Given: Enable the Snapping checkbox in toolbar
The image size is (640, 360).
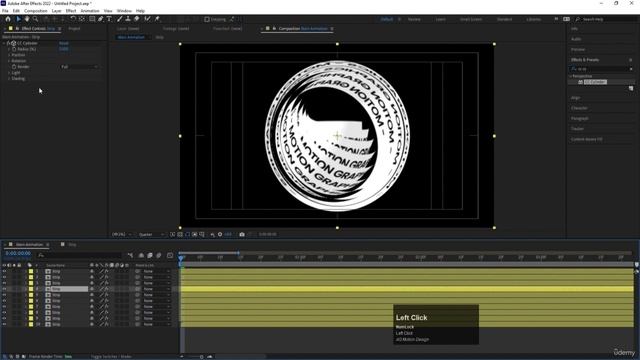Looking at the screenshot, I should 207,19.
